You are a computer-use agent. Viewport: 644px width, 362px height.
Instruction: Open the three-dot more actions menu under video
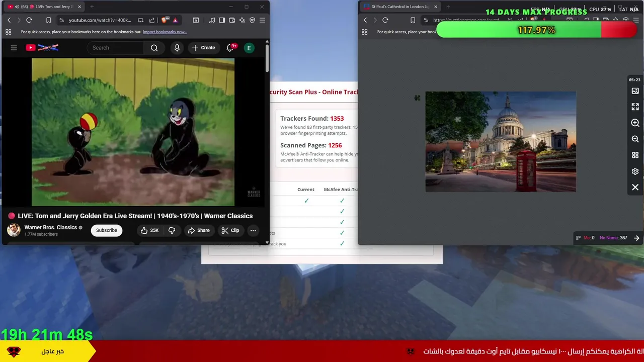point(253,230)
